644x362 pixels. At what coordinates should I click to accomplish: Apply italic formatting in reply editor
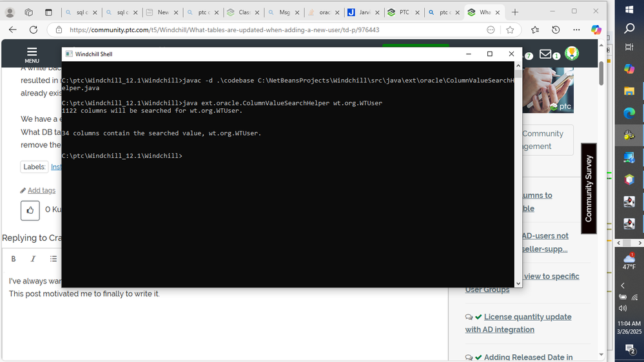pyautogui.click(x=34, y=258)
